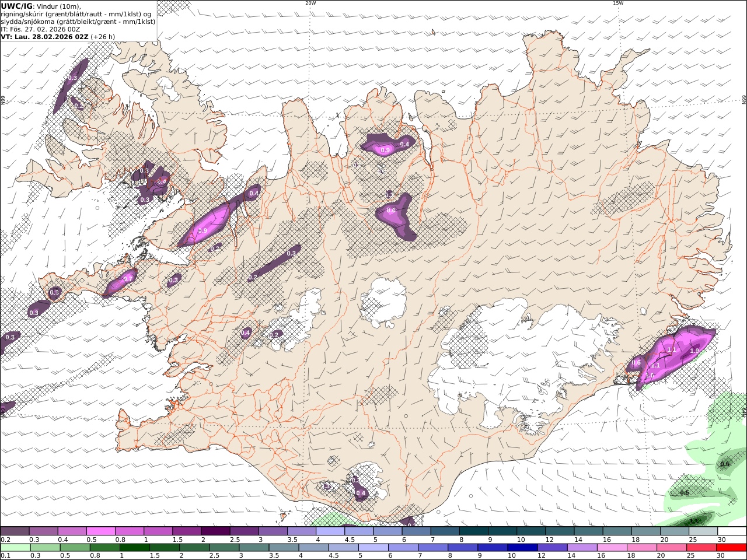Select the navy blue 10–12 swatch in bottom legend row
Image resolution: width=747 pixels, height=560 pixels.
click(522, 548)
